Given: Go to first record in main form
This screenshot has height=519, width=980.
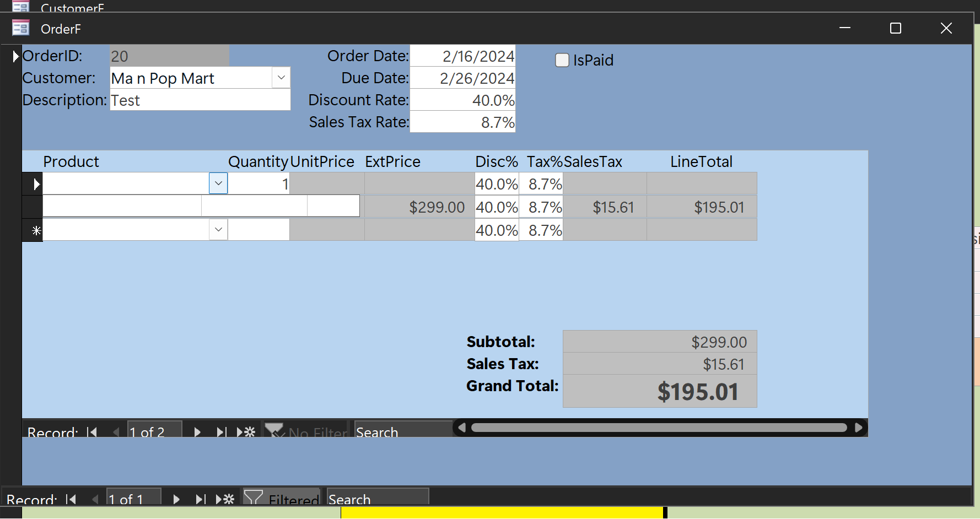Looking at the screenshot, I should coord(71,499).
